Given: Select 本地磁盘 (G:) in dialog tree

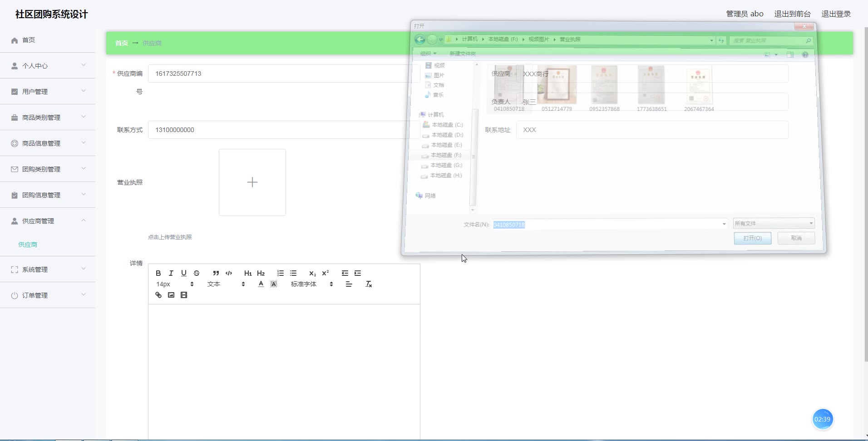Looking at the screenshot, I should tap(441, 165).
